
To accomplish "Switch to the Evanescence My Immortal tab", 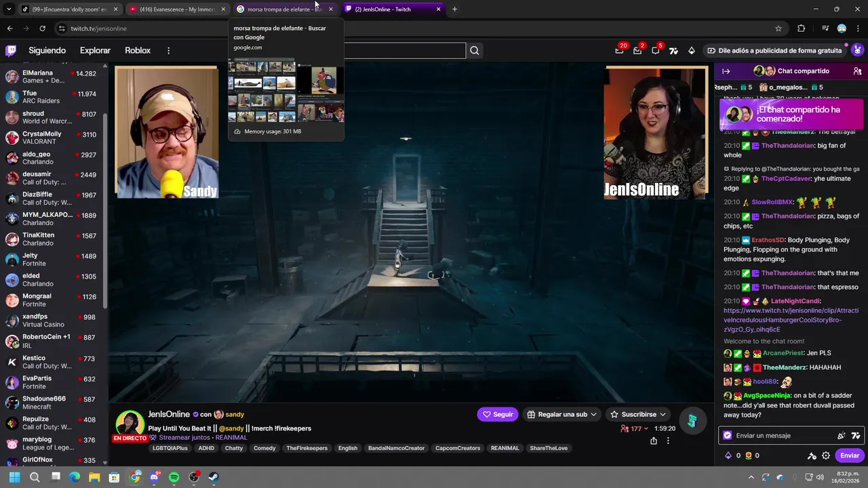I will click(x=178, y=9).
